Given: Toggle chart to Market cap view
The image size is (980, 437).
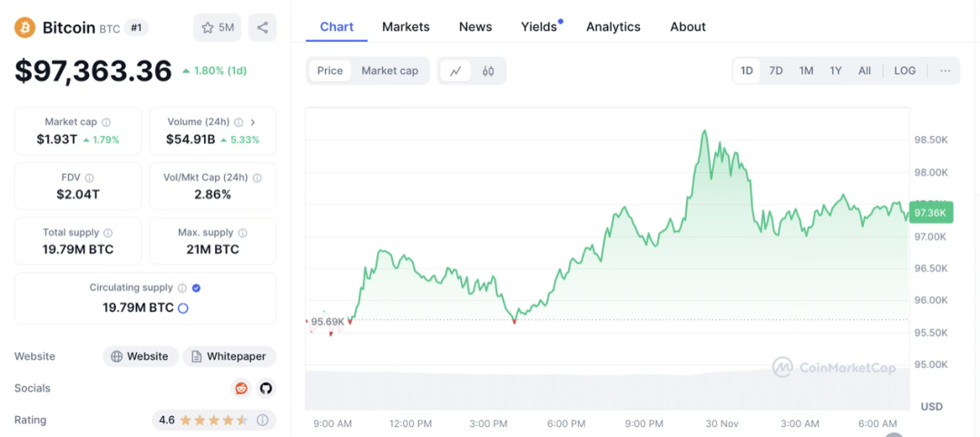Looking at the screenshot, I should (x=389, y=71).
